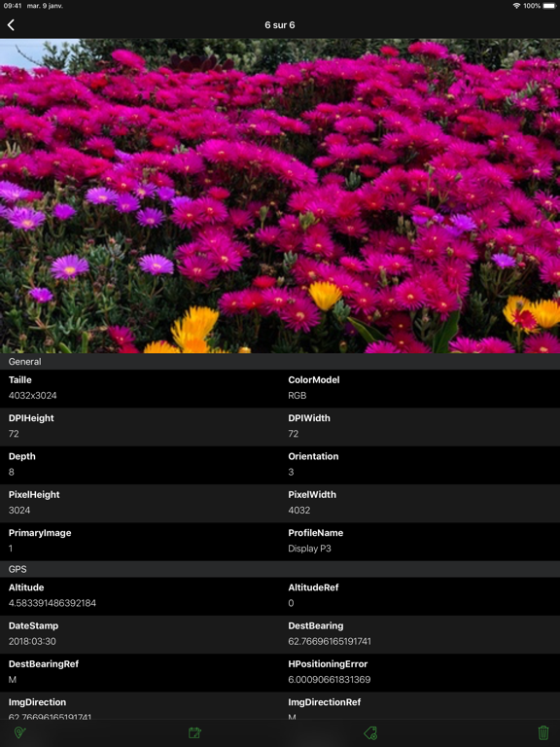Tap the DateStamp value 2018:03:30
560x747 pixels.
pos(32,641)
